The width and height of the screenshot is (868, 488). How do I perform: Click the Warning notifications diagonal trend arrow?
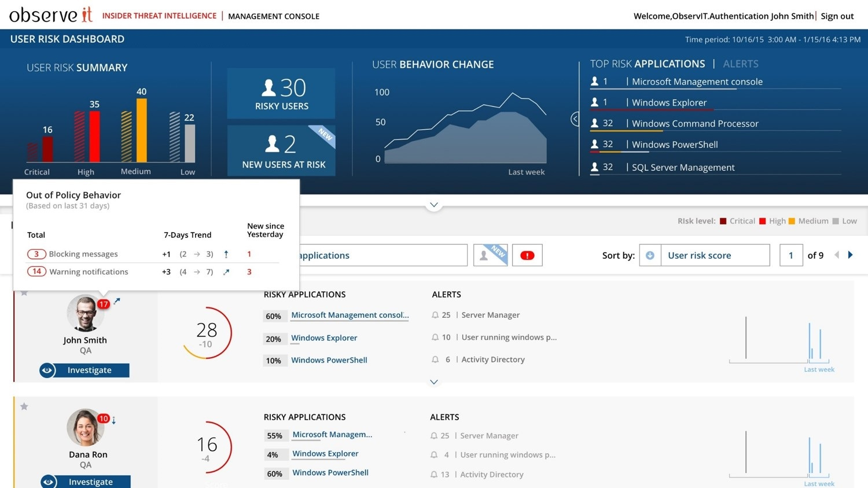226,271
